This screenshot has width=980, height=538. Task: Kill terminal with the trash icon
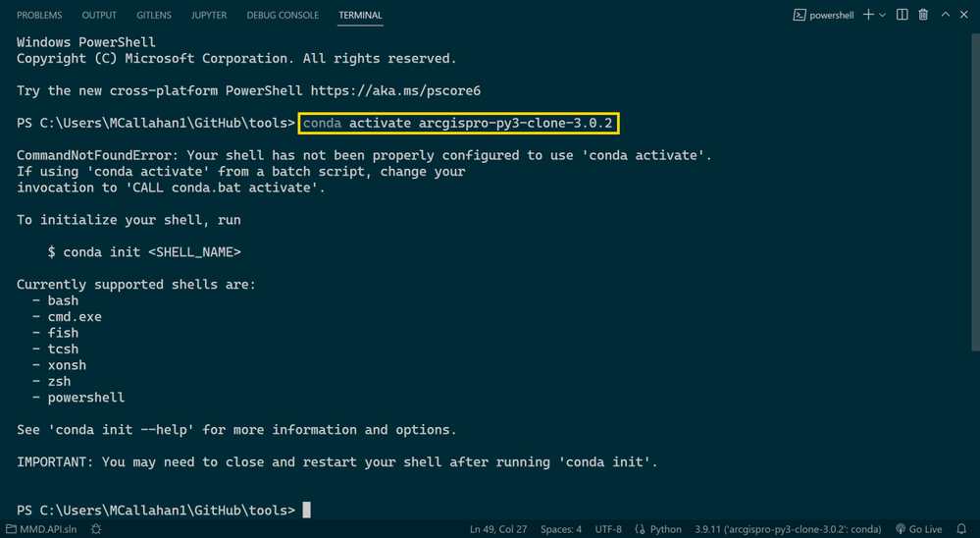(923, 15)
